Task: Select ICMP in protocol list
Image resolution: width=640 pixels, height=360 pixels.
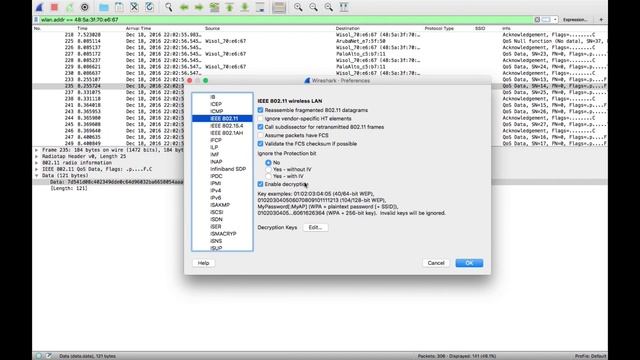Action: (222, 111)
